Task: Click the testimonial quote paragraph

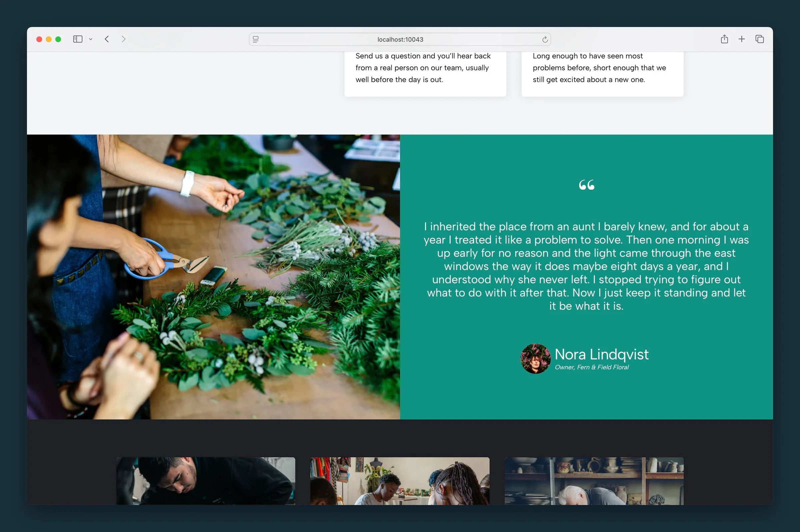Action: click(586, 266)
